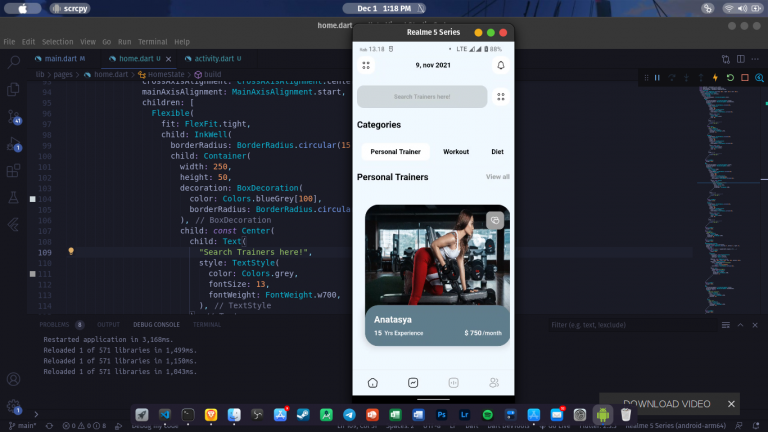Open the Accounts icon in activity bar
The image size is (768, 432).
(x=14, y=379)
